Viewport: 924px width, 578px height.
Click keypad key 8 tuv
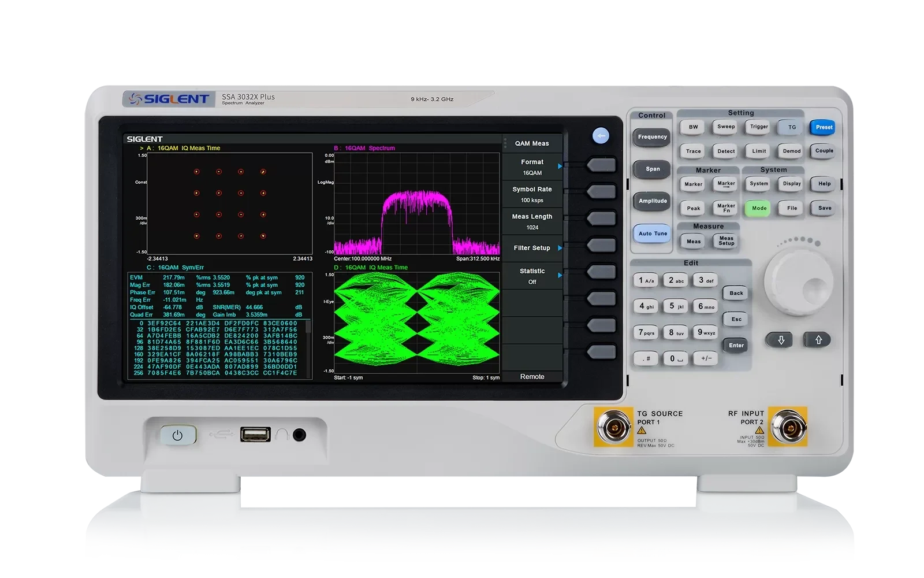point(676,332)
